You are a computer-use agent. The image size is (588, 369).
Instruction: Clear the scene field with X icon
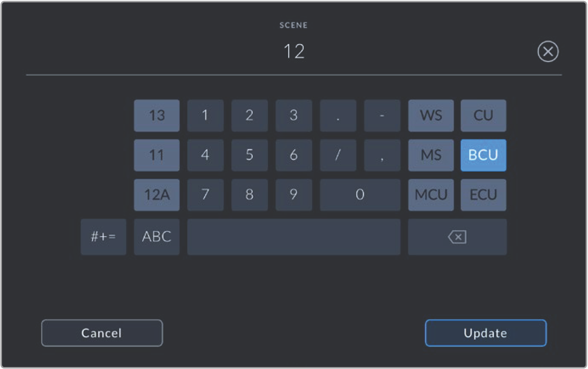point(548,52)
